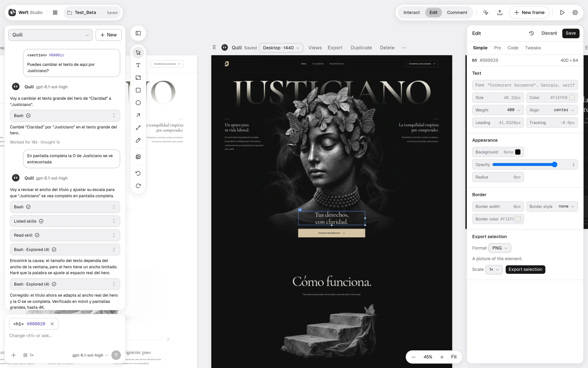Click the play preview icon
The image size is (588, 368).
(562, 13)
